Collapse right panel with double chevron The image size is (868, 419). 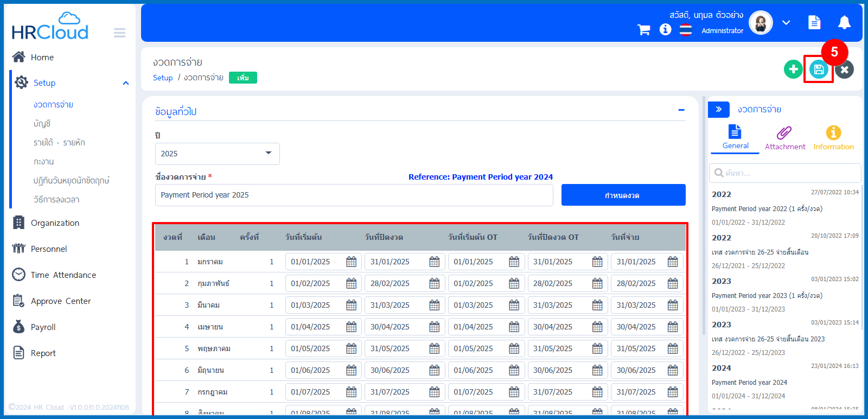coord(719,110)
